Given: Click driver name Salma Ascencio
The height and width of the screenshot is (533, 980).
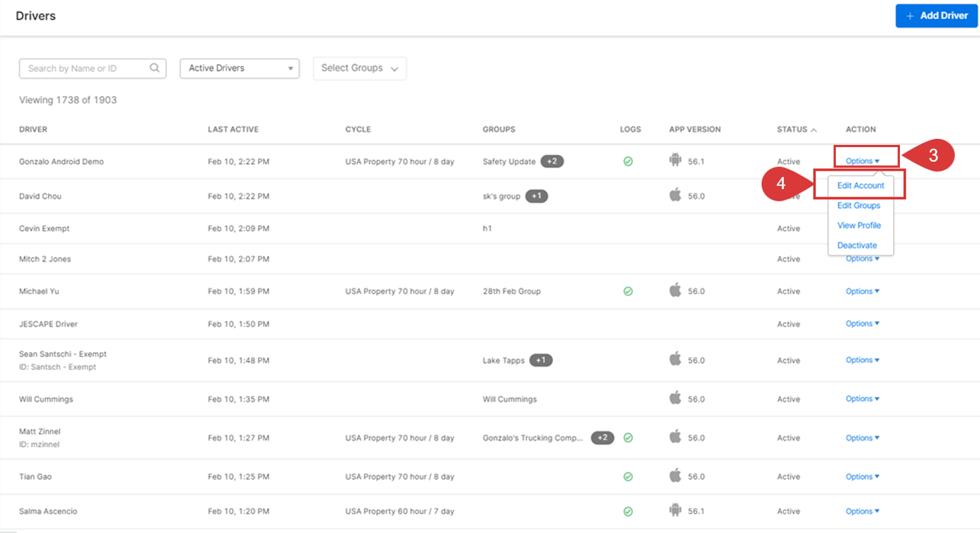Looking at the screenshot, I should 48,511.
